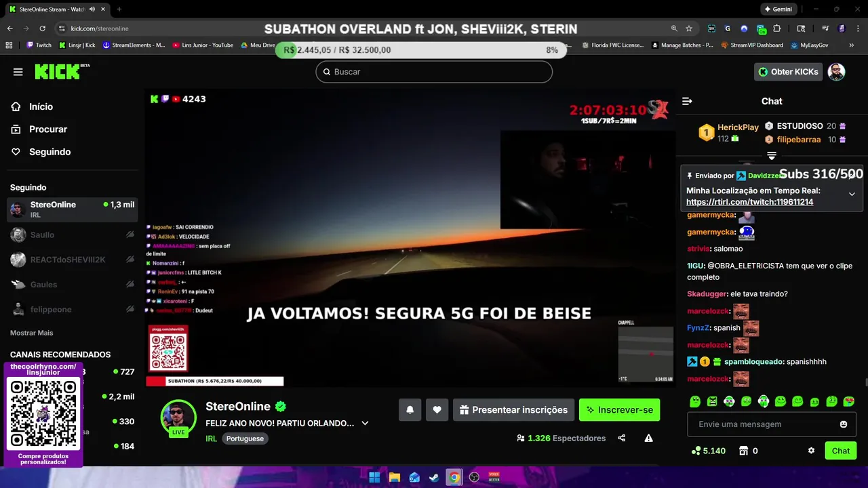
Task: Open Twitch bookmark
Action: point(39,45)
